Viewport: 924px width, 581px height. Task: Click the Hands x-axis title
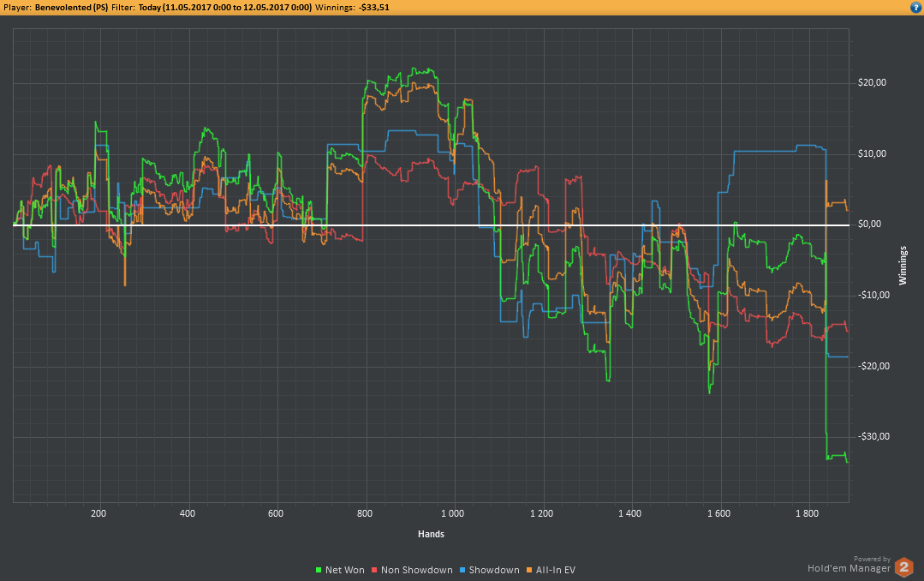coord(431,534)
